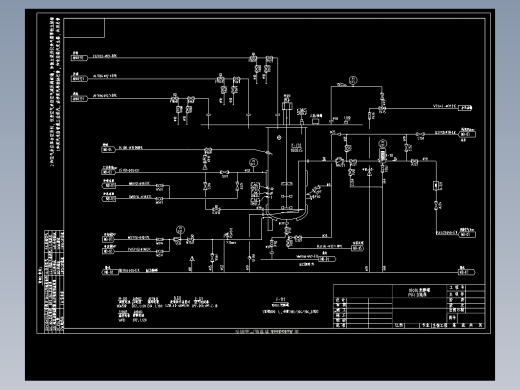Click the bottom header line's left end tag
Image resolution: width=520 pixels, height=390 pixels.
[110, 272]
